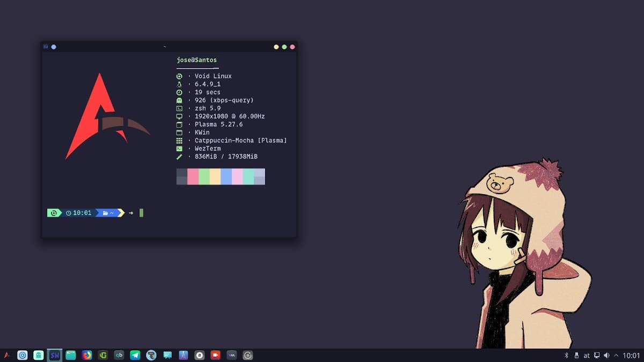The width and height of the screenshot is (644, 362).
Task: Click the kernel version '6.4.9_1'
Action: click(208, 84)
